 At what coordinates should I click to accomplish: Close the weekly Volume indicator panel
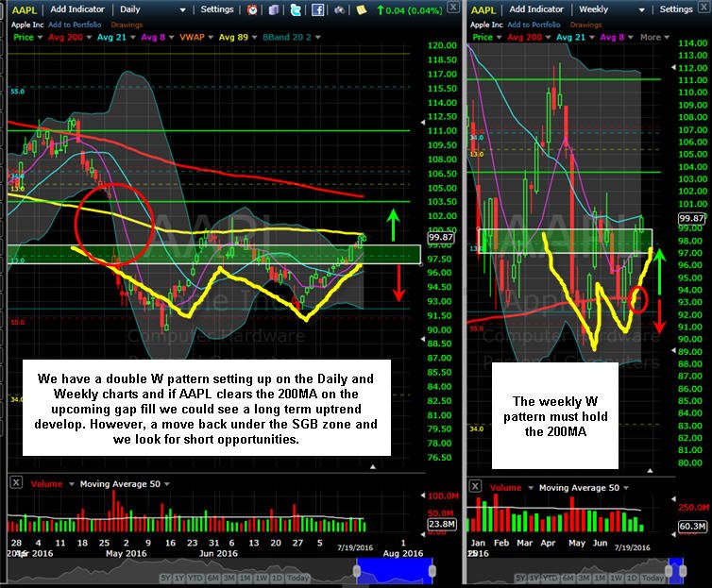475,486
